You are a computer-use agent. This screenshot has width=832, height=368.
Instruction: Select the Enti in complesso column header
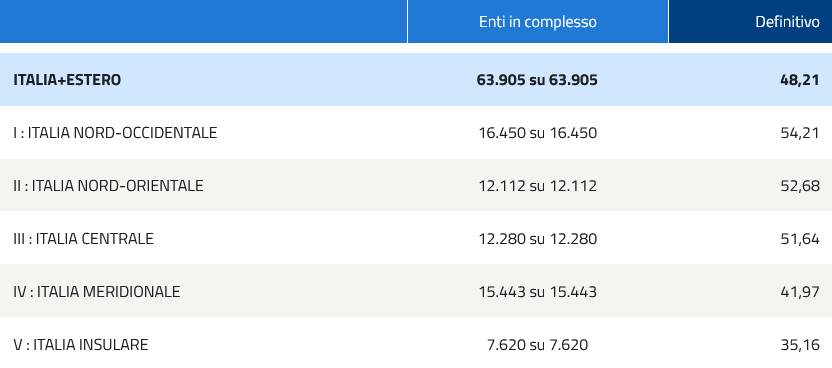pos(538,22)
